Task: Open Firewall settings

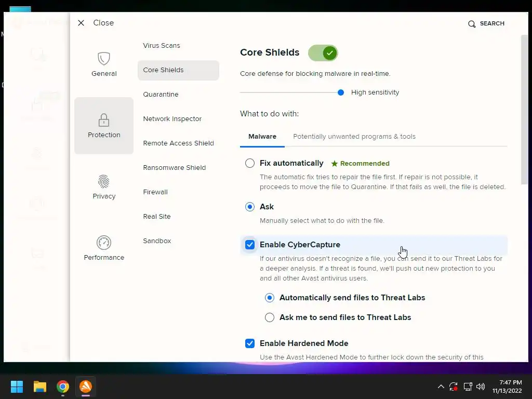Action: click(x=155, y=192)
